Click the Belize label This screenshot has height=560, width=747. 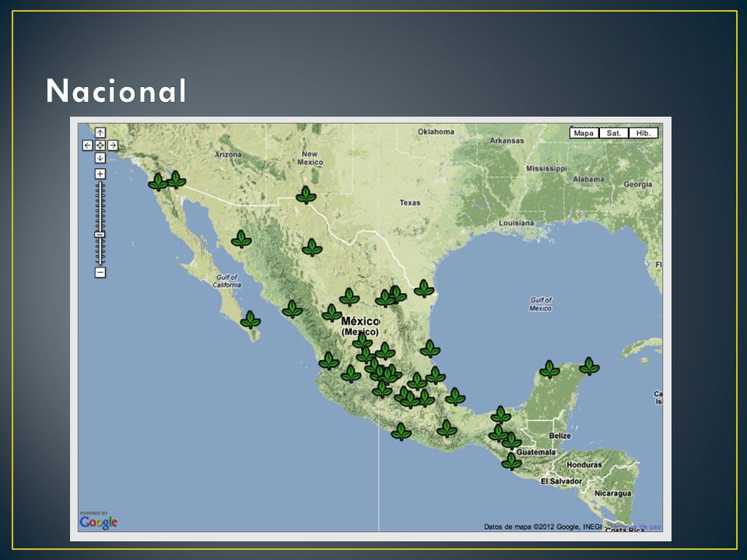pyautogui.click(x=559, y=436)
